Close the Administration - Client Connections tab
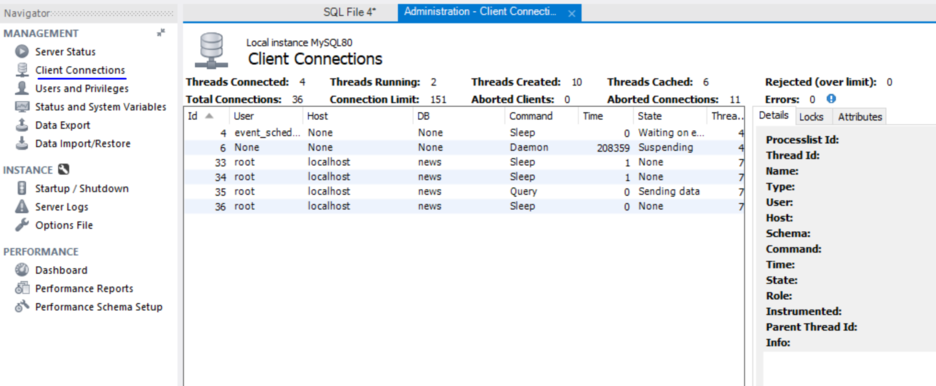The width and height of the screenshot is (936, 386). (571, 13)
